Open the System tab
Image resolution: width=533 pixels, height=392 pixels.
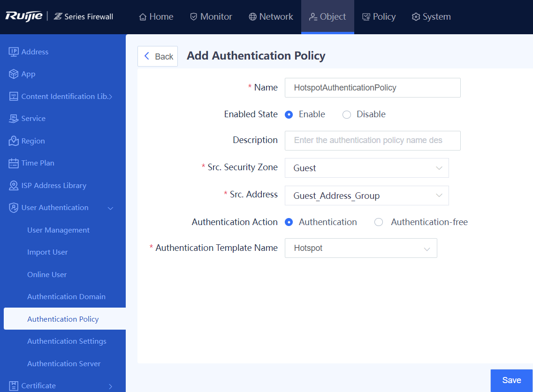431,16
